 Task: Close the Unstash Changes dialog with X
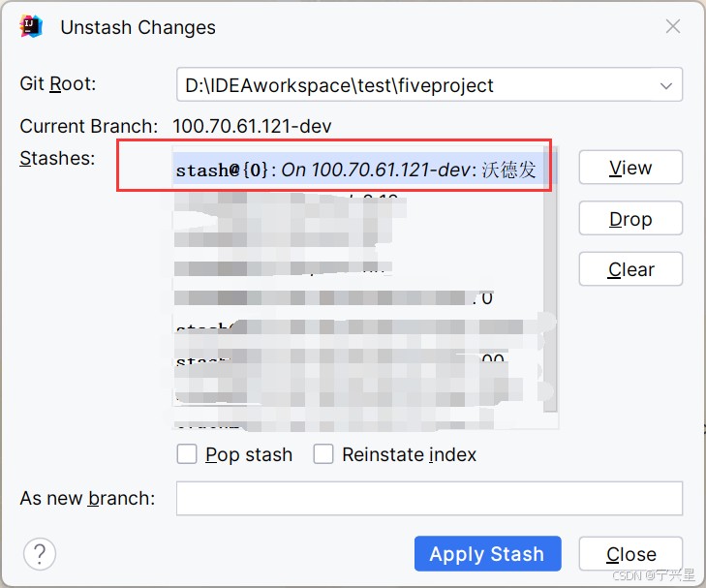[673, 26]
